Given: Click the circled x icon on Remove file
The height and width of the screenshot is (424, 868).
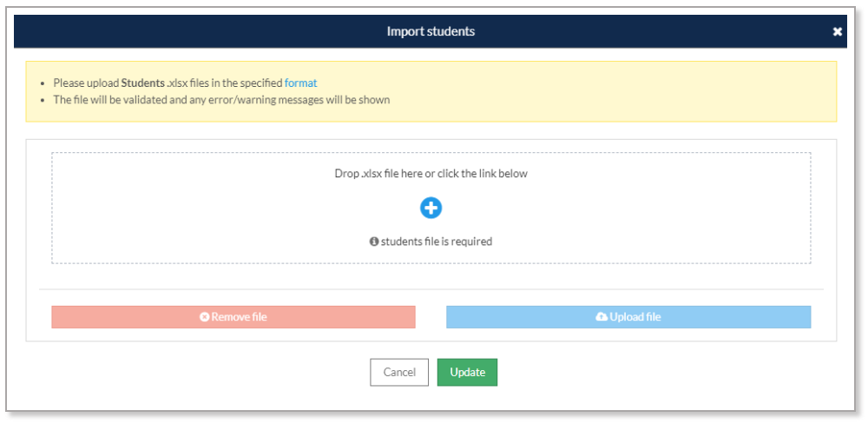Looking at the screenshot, I should coord(204,317).
